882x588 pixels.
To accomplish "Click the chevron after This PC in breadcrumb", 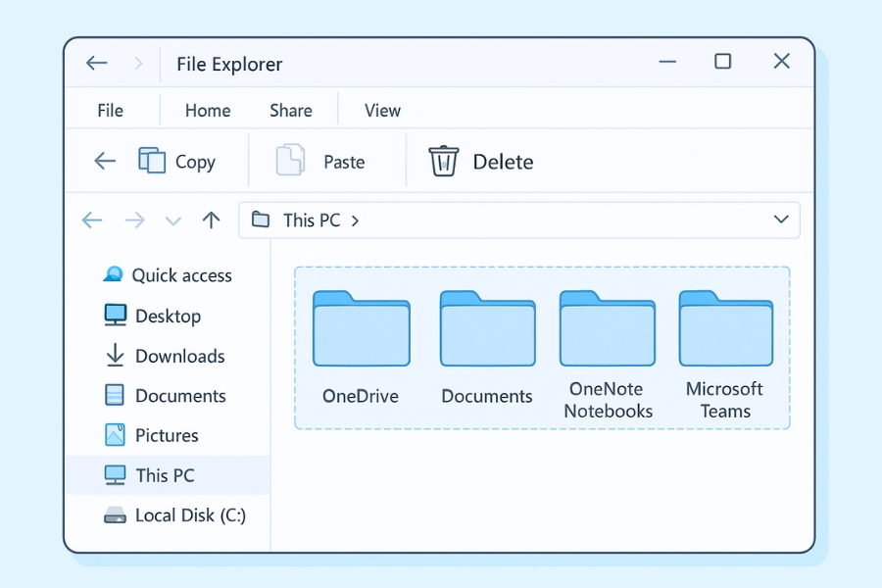I will (x=353, y=220).
